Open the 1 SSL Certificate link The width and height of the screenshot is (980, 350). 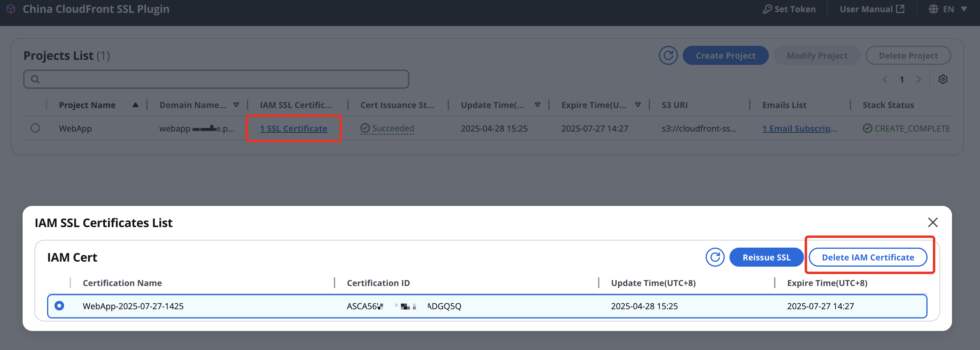point(293,129)
